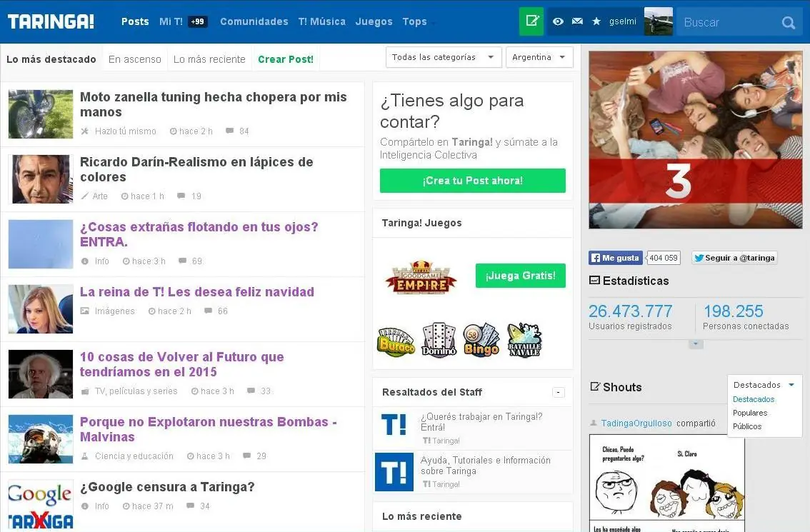Open the eye notifications icon in header
Viewport: 810px width, 532px height.
tap(558, 21)
